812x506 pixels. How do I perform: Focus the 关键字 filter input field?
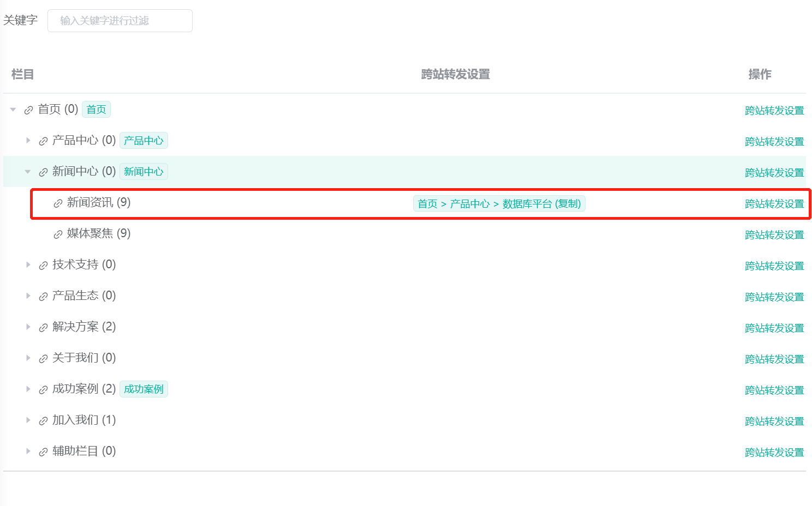[120, 21]
